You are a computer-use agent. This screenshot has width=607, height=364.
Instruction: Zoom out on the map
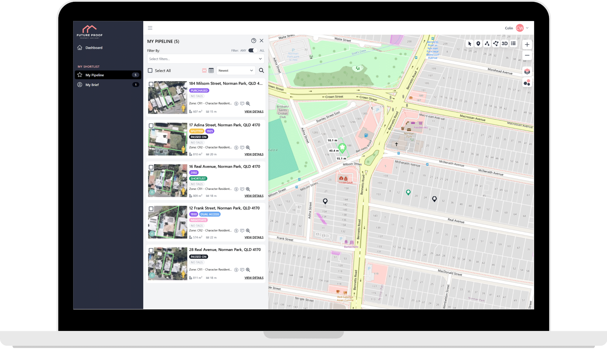coord(527,55)
